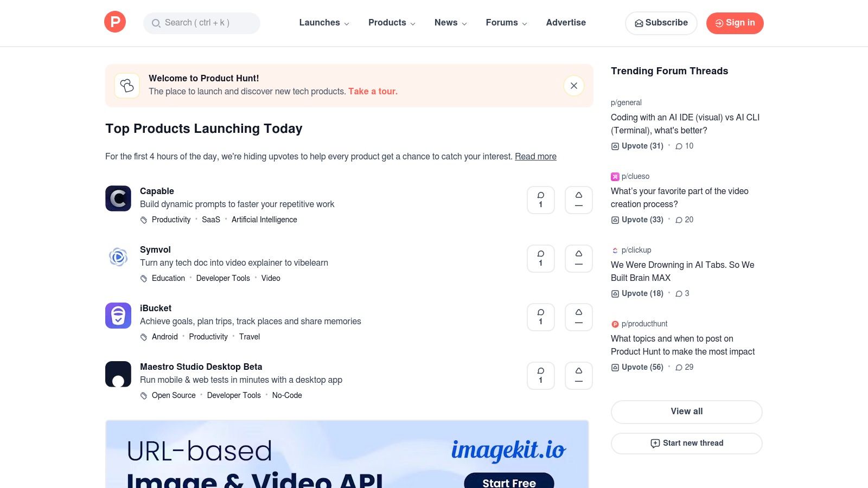Select the Open Source tag
The width and height of the screenshot is (868, 488).
174,395
